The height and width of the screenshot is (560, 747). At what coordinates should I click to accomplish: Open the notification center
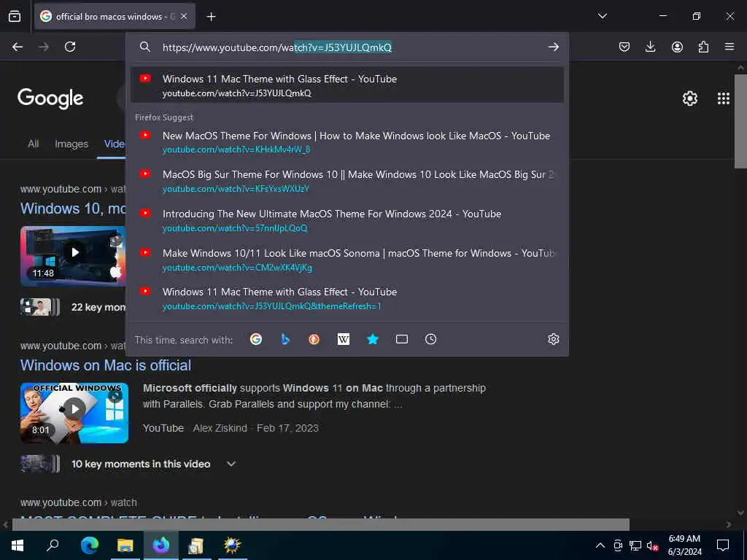[723, 545]
